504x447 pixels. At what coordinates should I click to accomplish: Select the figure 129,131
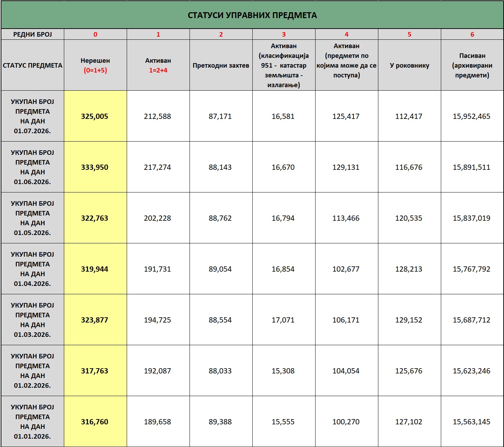tap(346, 167)
